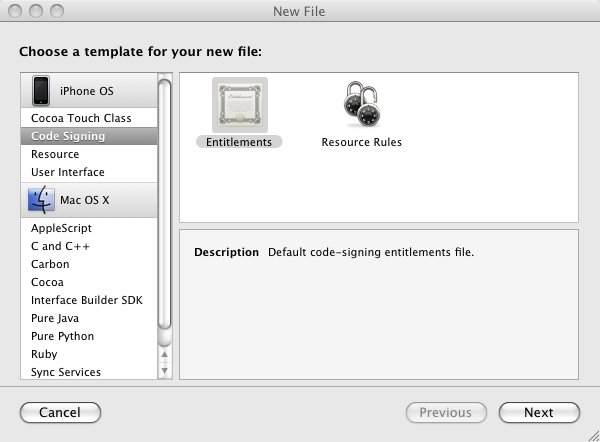
Task: Click the iPhone OS device icon
Action: coord(41,91)
